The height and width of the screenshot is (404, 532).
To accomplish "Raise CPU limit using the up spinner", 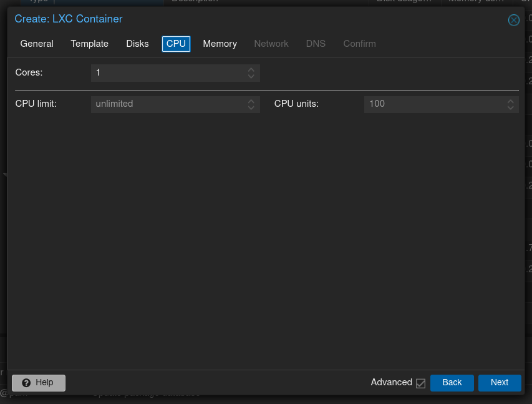I will click(251, 101).
